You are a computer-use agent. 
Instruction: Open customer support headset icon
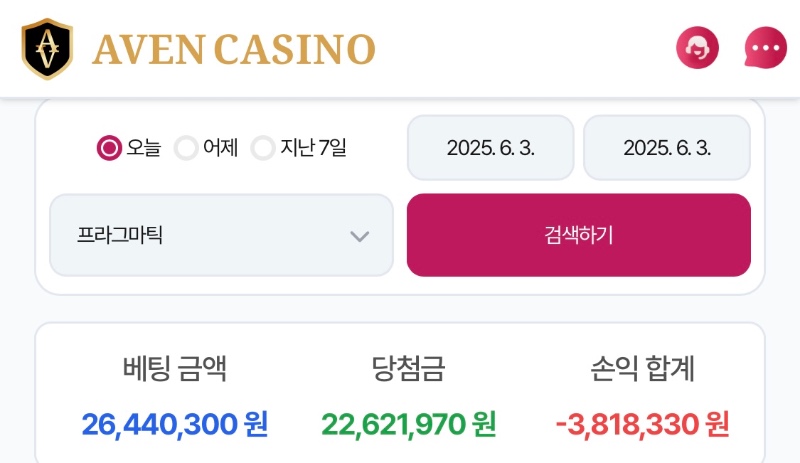pyautogui.click(x=697, y=47)
